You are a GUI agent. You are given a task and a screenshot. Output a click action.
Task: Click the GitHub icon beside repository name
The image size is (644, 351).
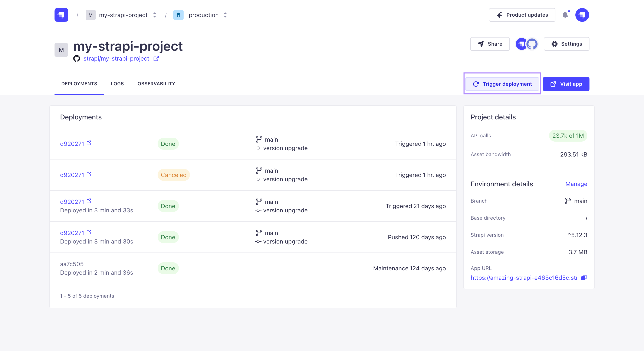76,59
